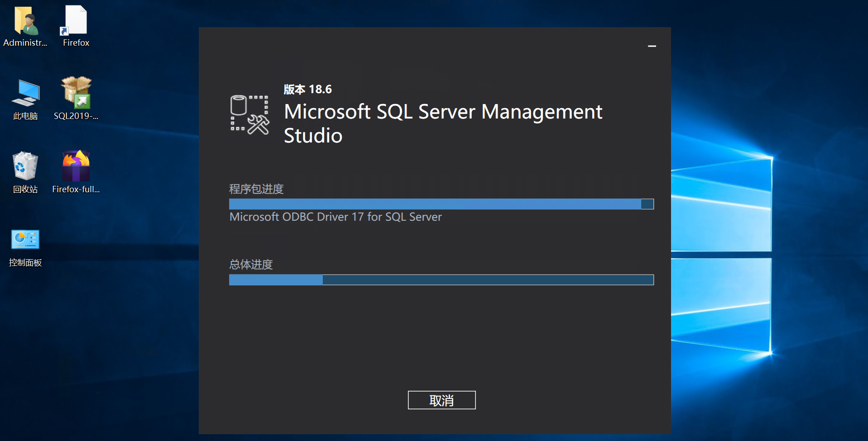Screen dimensions: 868x441
Task: Click the 控制面板 label under its icon
Action: (x=25, y=263)
